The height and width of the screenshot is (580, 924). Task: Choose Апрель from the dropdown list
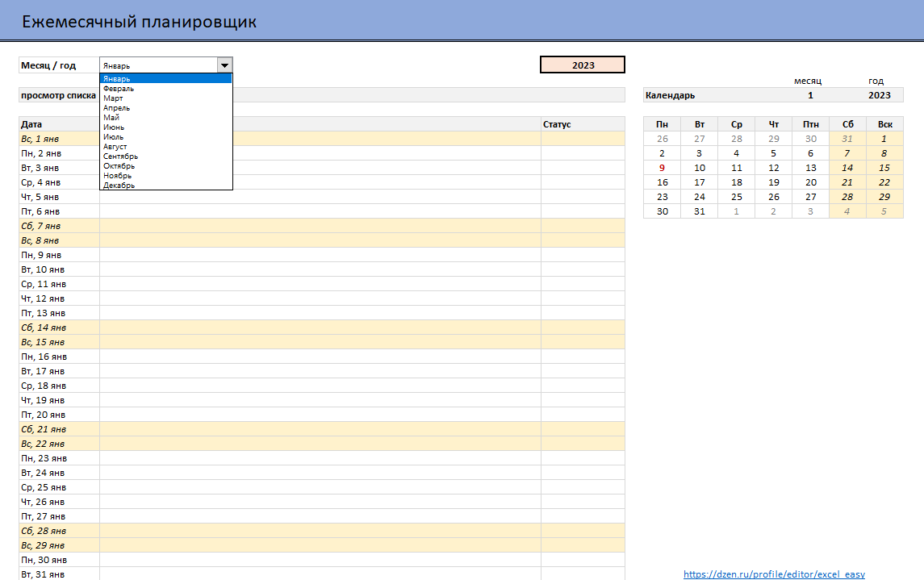coord(165,108)
